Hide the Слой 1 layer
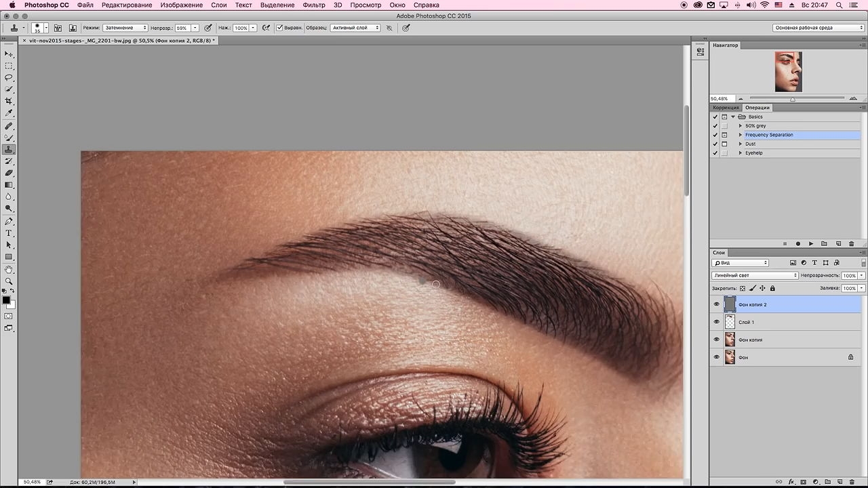 click(x=717, y=322)
